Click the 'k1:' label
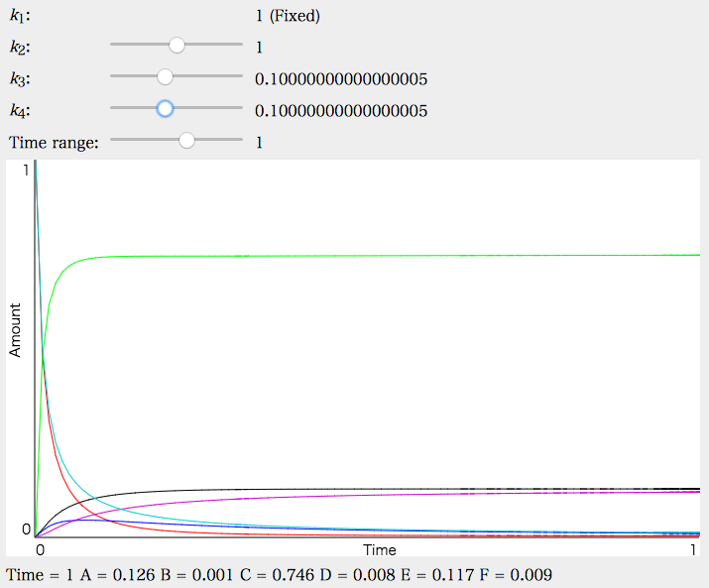This screenshot has width=709, height=588. (20, 16)
